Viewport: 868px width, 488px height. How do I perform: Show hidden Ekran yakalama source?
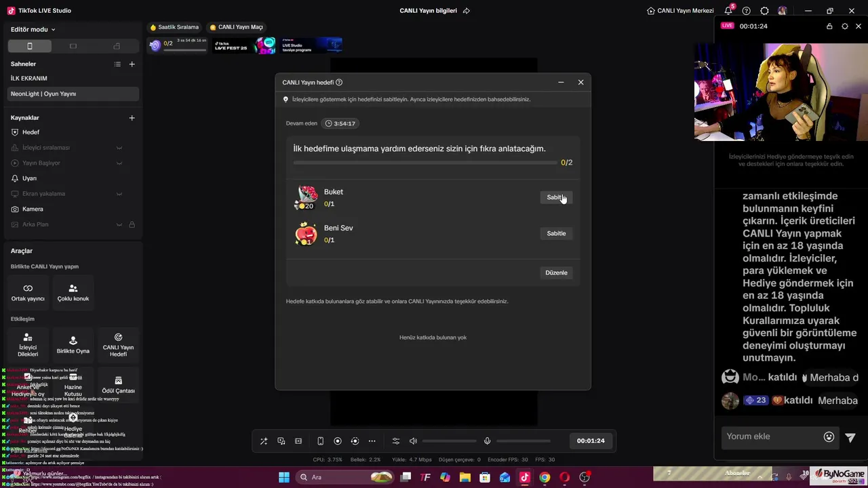(119, 194)
